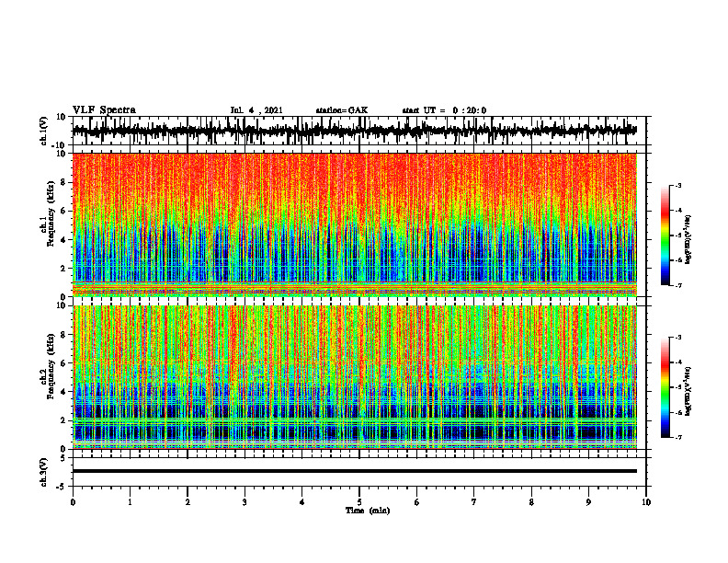Image resolution: width=728 pixels, height=563 pixels.
Task: Click the "2" kHz tick of ch.1 spectrogram
Action: coord(63,269)
